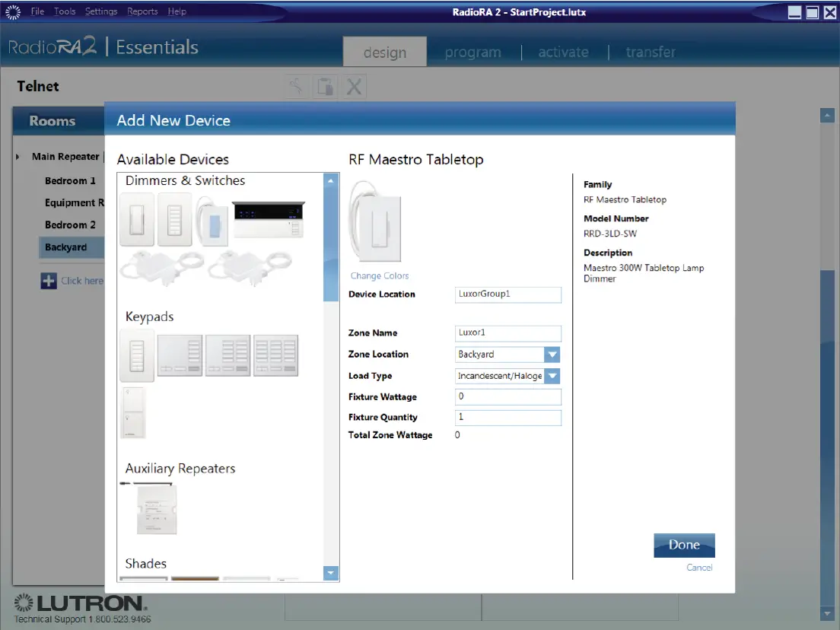Click the Auxiliary Repeaters category heading
840x630 pixels.
coord(180,469)
